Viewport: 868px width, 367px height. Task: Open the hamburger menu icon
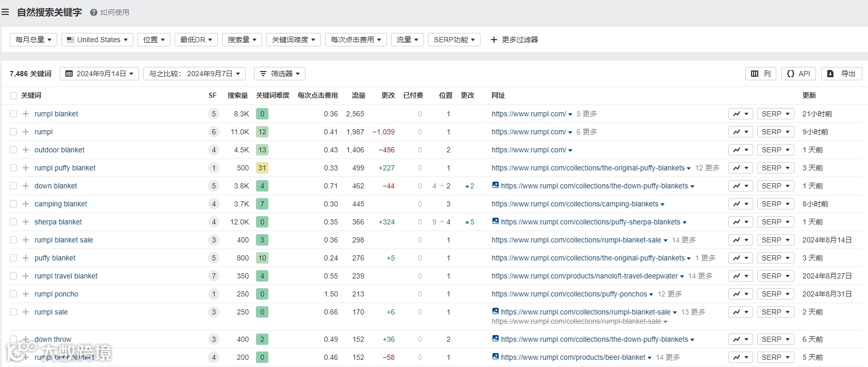tap(5, 12)
